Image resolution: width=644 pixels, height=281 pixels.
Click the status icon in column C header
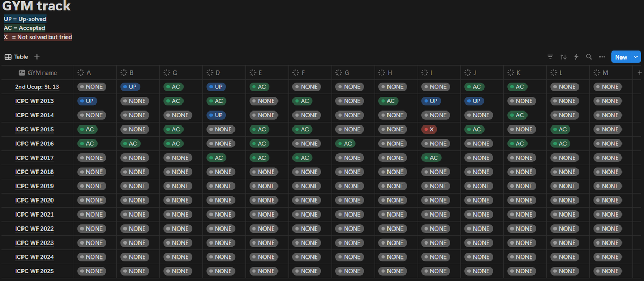click(167, 72)
